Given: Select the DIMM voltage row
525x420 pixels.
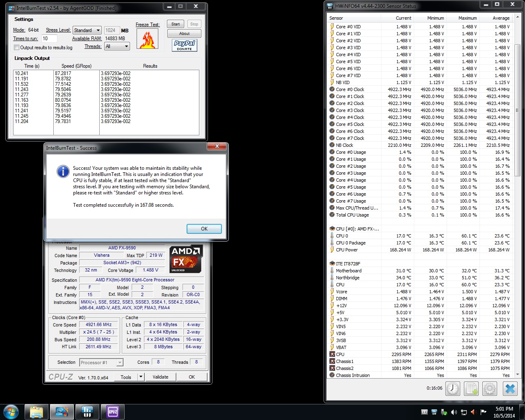Looking at the screenshot, I should point(420,299).
